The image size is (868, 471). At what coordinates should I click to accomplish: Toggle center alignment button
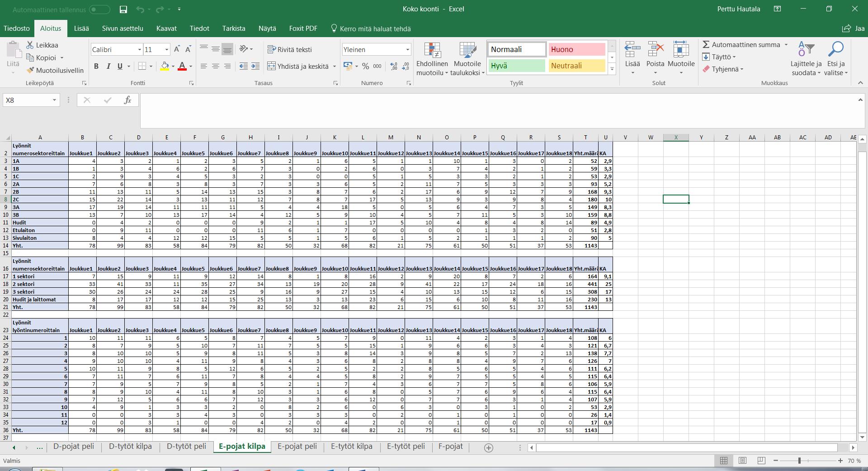216,67
